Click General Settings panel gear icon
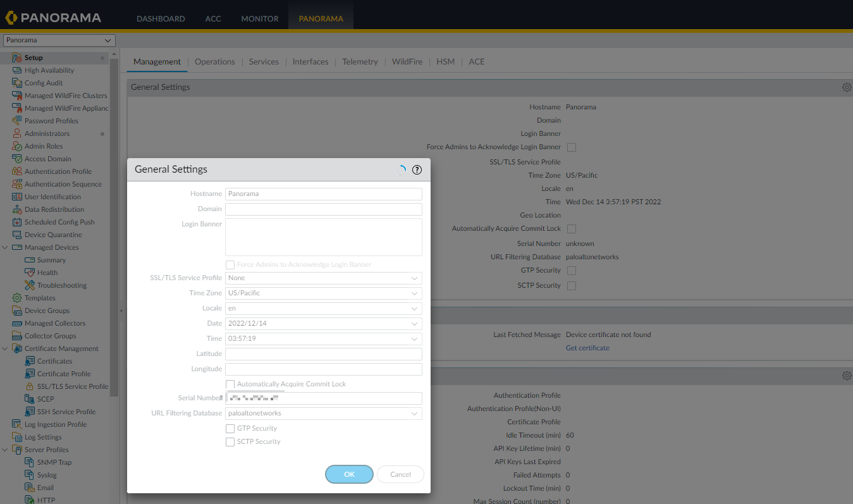 (x=847, y=87)
